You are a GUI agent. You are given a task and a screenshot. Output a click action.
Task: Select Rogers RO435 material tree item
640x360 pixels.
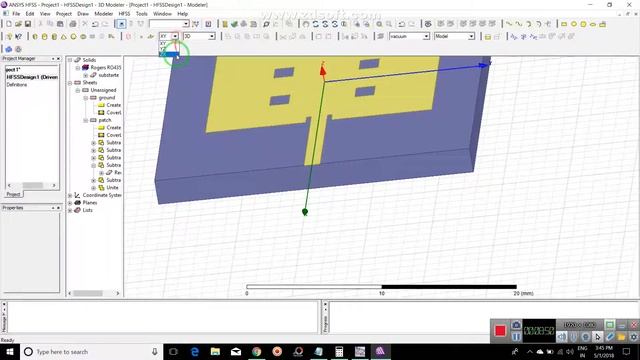pos(106,67)
